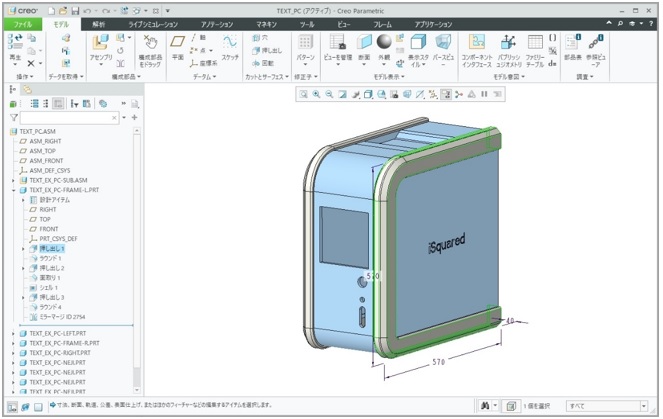Open the 操作 group dropdown
Image resolution: width=663 pixels, height=419 pixels.
point(25,77)
